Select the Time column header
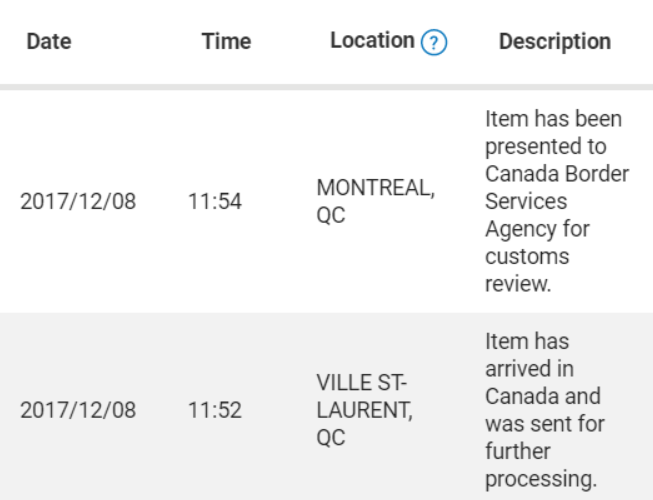This screenshot has width=653, height=500. (x=227, y=42)
